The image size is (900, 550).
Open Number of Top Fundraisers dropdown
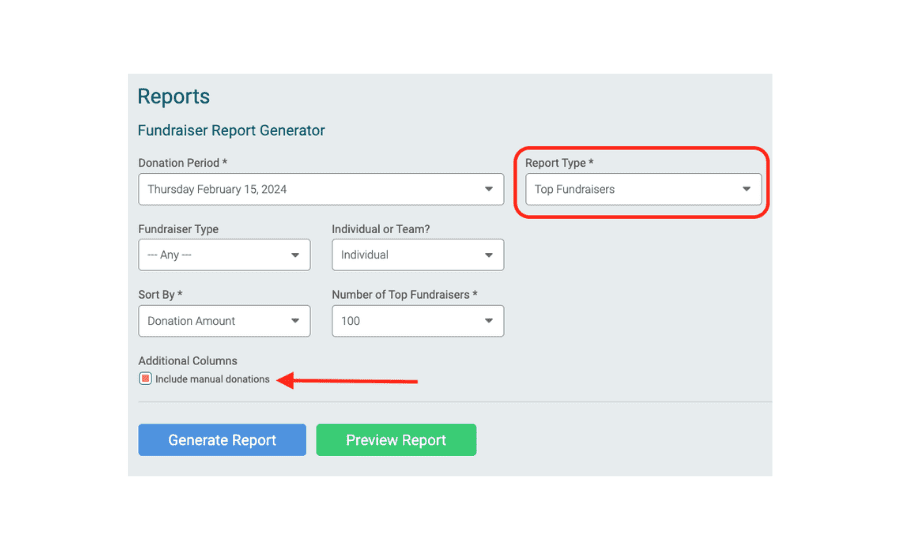[x=418, y=321]
